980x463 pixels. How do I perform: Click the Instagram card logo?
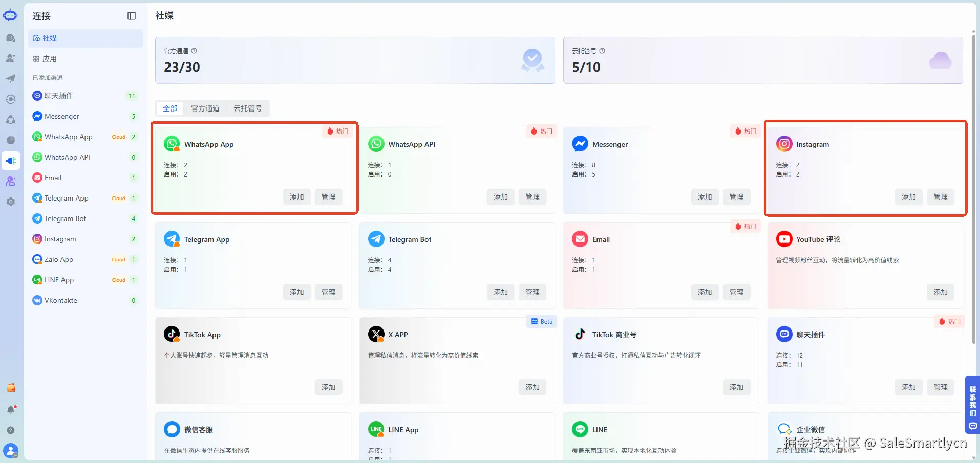(x=784, y=144)
